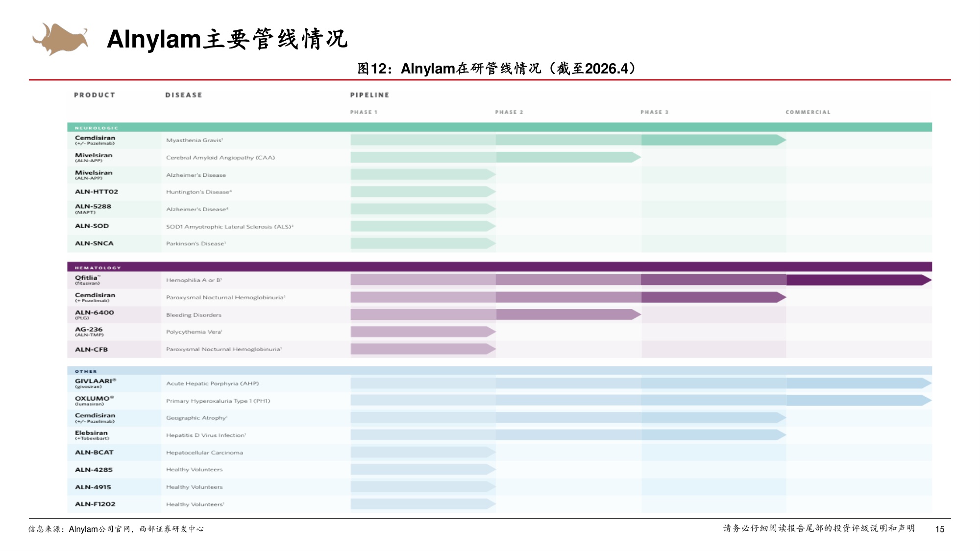Click 'Polycythemia Vera' cell
This screenshot has height=551, width=980.
(x=194, y=332)
